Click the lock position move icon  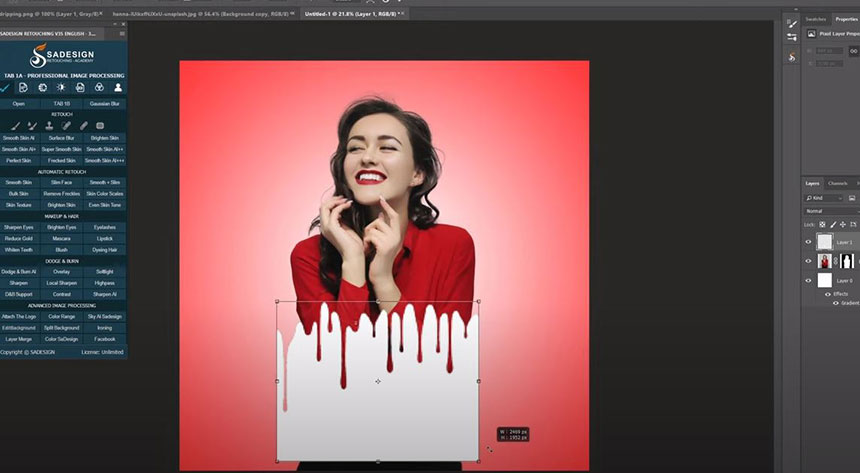(x=843, y=224)
